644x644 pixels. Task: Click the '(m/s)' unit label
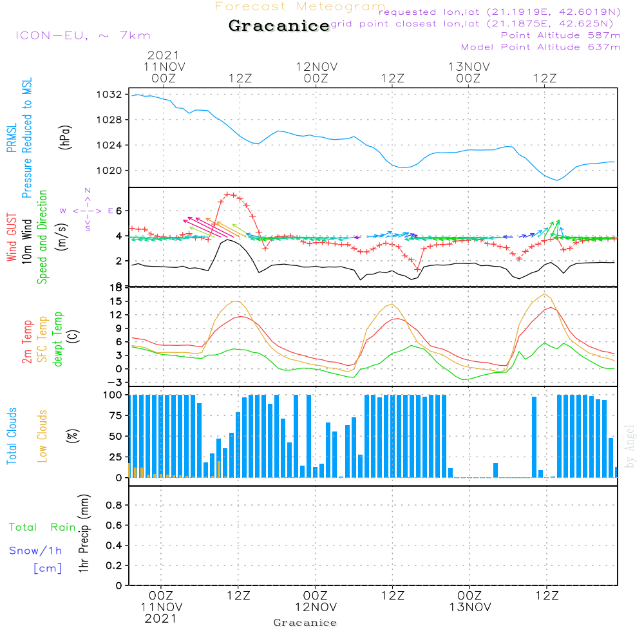tap(62, 237)
